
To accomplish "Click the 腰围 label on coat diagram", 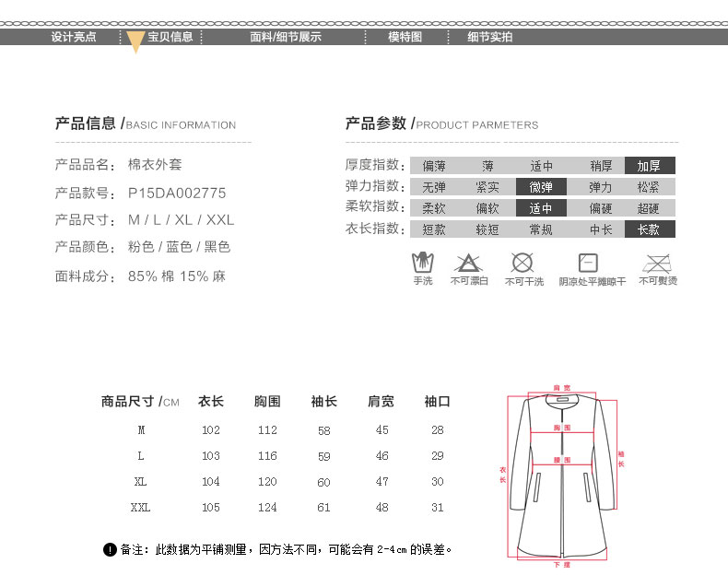I will pos(562,460).
